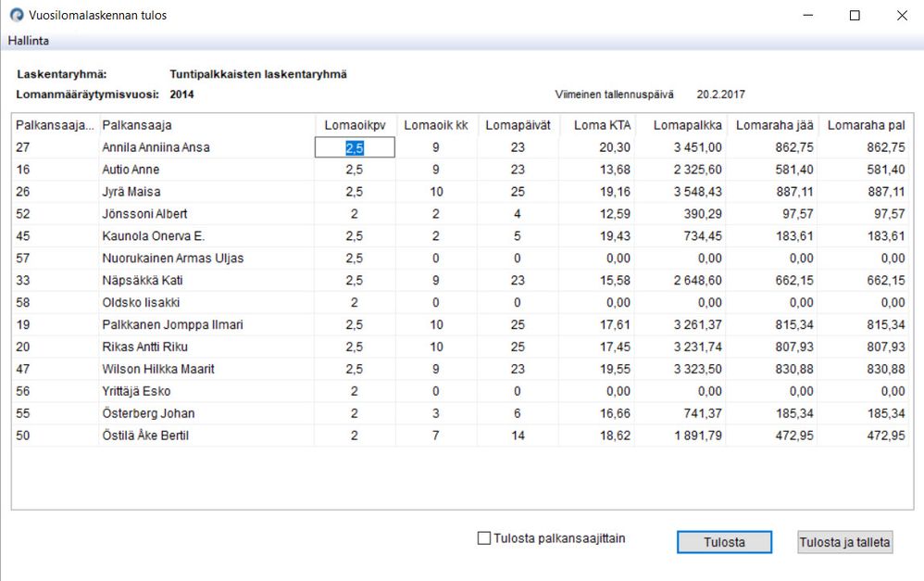This screenshot has width=924, height=581.
Task: Click Lomapalkka value 1 891,79
Action: point(698,436)
